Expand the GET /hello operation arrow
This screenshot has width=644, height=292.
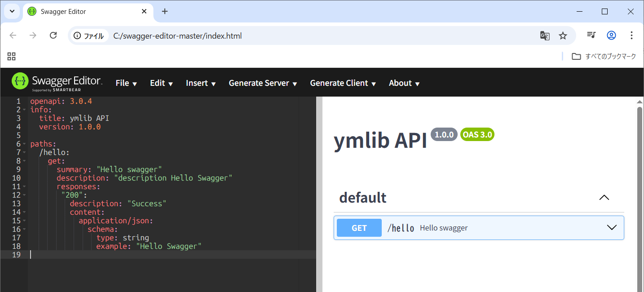coord(612,227)
